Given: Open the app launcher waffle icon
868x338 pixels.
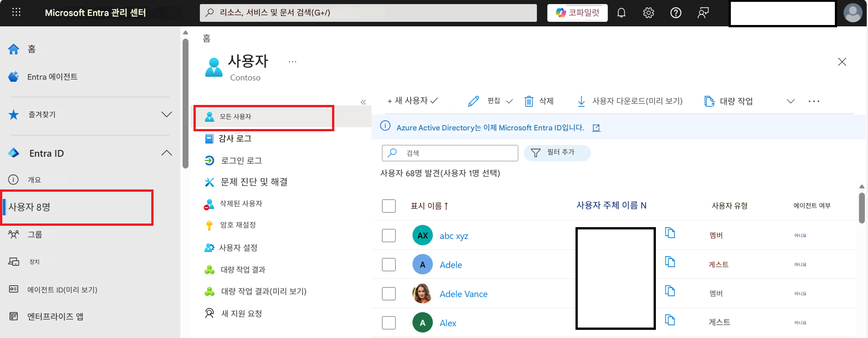Looking at the screenshot, I should 16,12.
